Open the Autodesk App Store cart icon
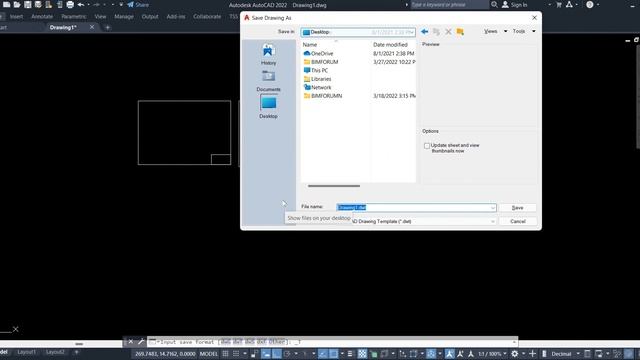Image resolution: width=640 pixels, height=360 pixels. coord(559,4)
